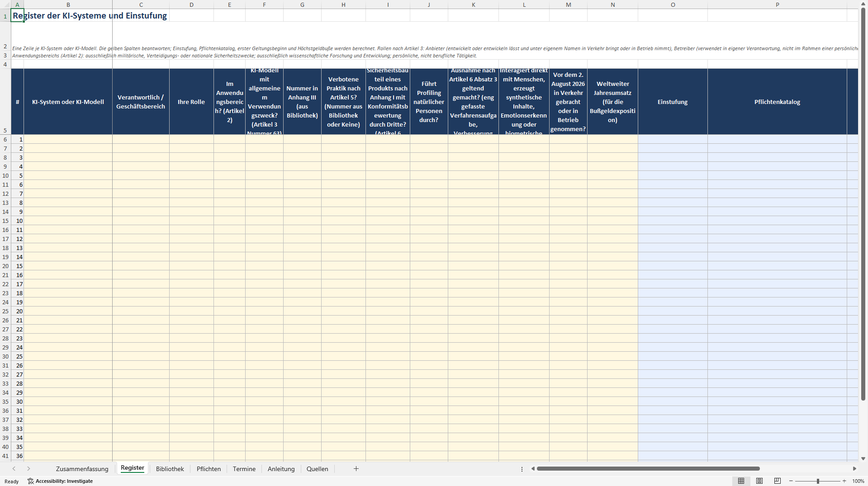Select column N header
This screenshot has height=486, width=868.
pyautogui.click(x=612, y=5)
